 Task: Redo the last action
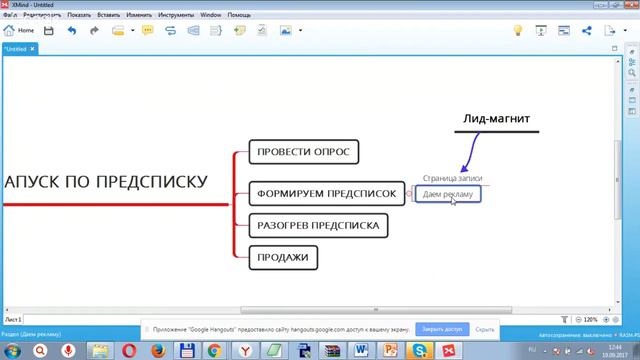94,31
